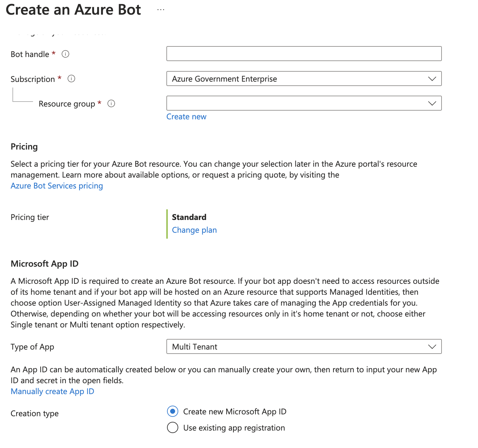The image size is (478, 448).
Task: Click the Bot handle label
Action: pyautogui.click(x=30, y=54)
